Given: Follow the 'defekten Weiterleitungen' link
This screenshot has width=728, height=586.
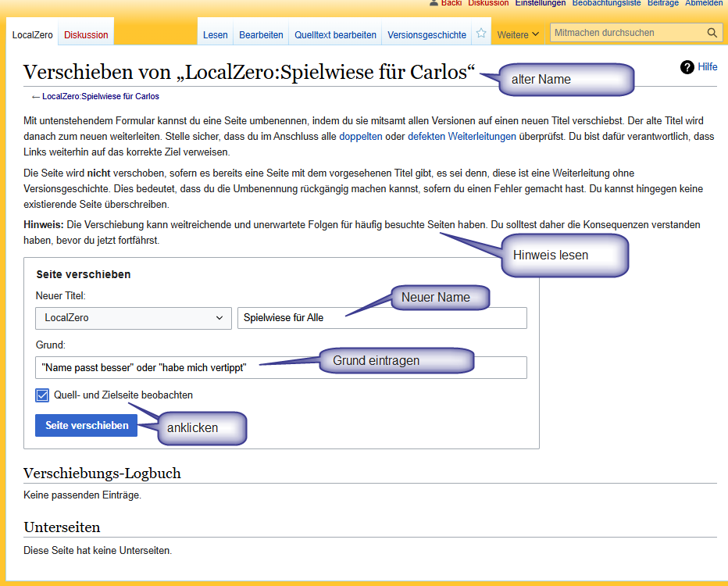Looking at the screenshot, I should pyautogui.click(x=462, y=137).
